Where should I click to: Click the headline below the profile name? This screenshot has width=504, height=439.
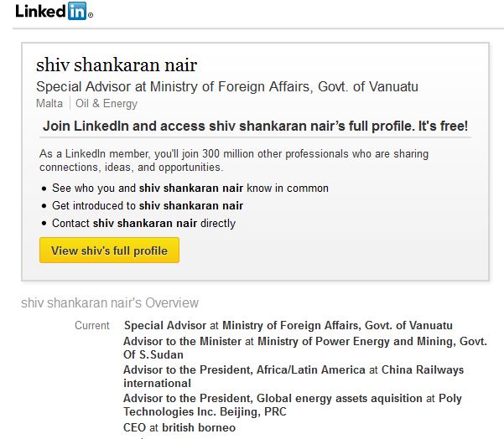point(226,86)
